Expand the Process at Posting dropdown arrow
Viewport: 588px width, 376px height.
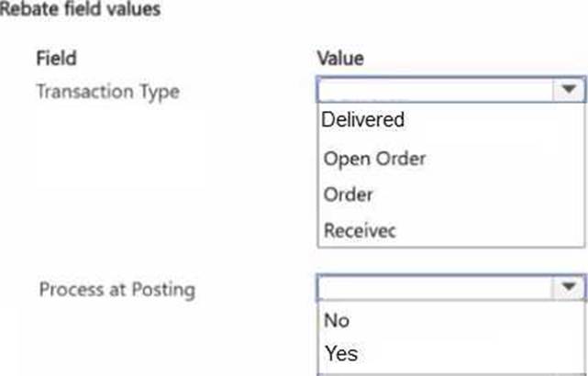[x=569, y=288]
